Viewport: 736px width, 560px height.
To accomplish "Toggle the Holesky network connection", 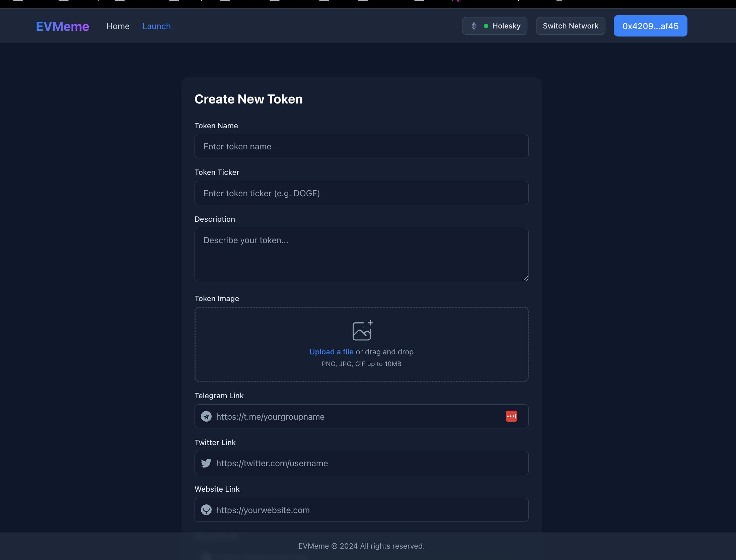I will (494, 25).
